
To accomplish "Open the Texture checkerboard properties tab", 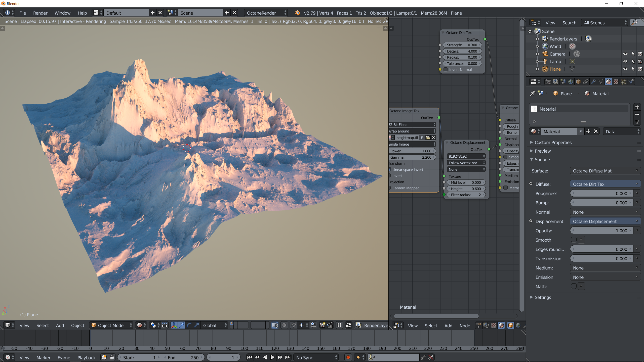I will tap(616, 82).
